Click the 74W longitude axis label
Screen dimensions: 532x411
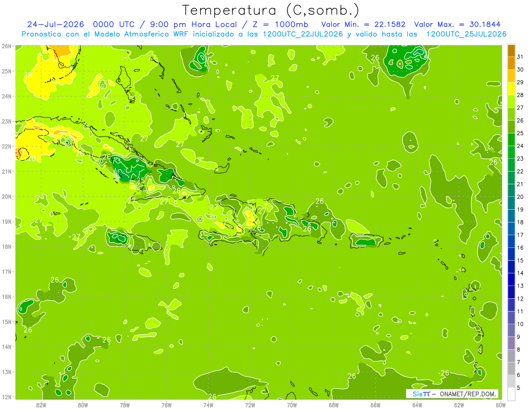208,404
